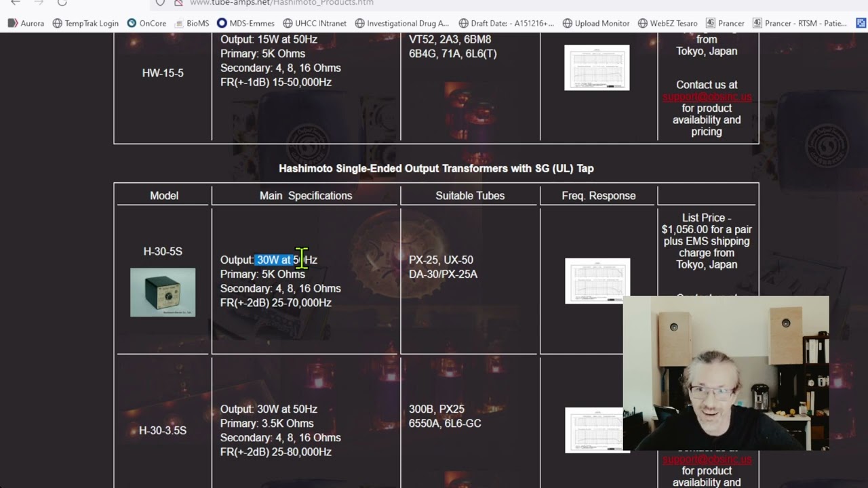The width and height of the screenshot is (868, 488).
Task: Click 'Contact us at' in the HW-15-5 row
Action: tap(707, 85)
